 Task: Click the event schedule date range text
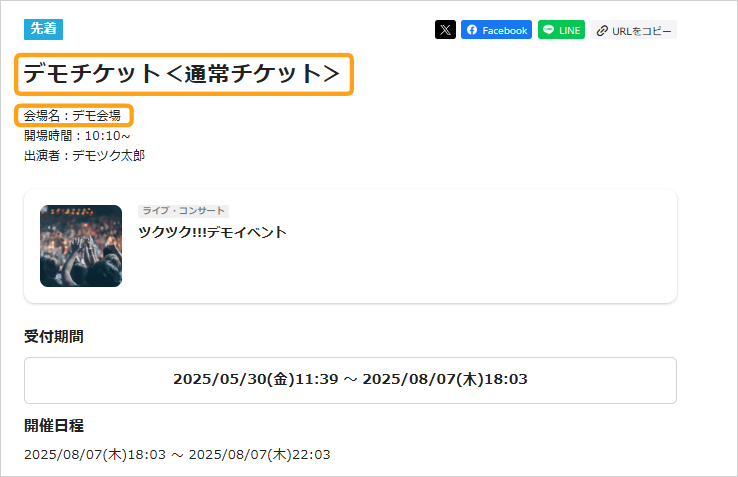177,455
